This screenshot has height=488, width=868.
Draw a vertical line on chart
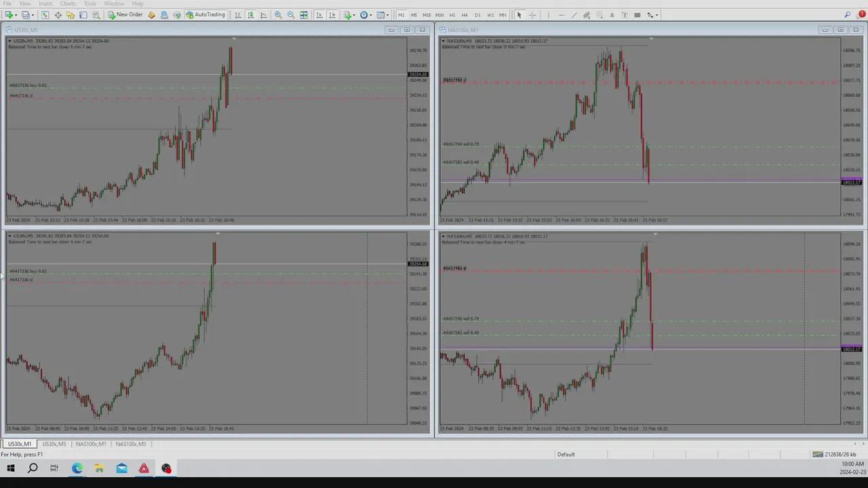click(x=549, y=15)
